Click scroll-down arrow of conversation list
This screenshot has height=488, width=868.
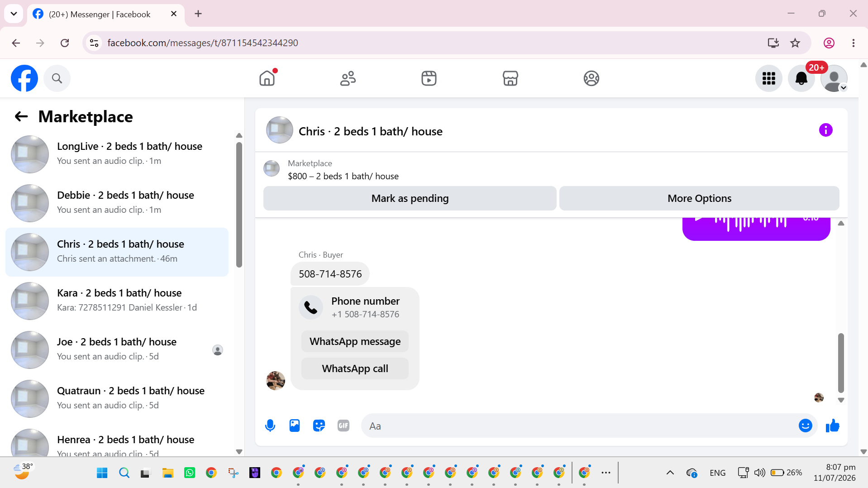(x=239, y=451)
